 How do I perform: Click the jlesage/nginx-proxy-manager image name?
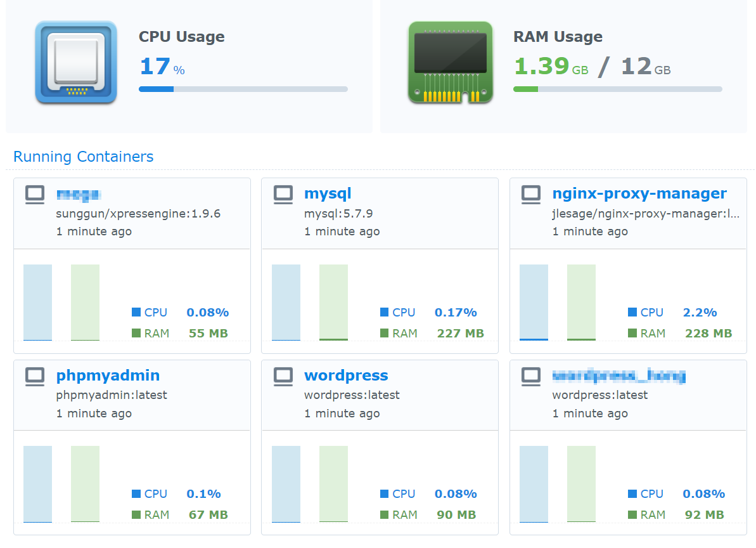coord(646,214)
